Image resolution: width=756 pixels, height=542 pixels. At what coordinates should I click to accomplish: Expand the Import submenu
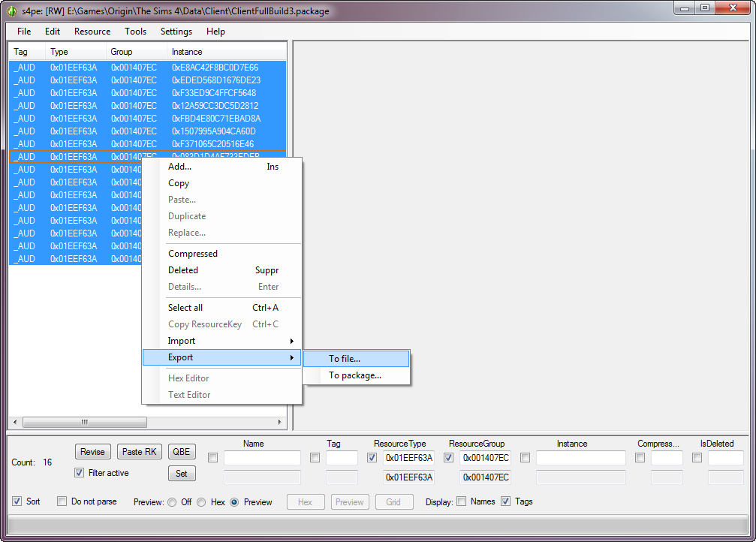pyautogui.click(x=221, y=341)
